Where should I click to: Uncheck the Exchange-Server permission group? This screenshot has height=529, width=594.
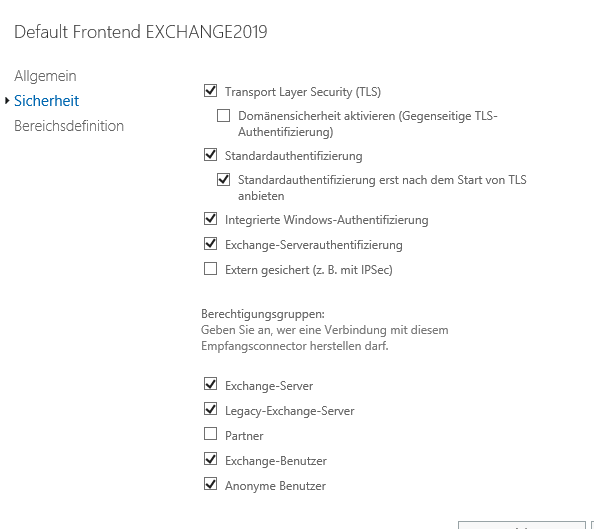[210, 384]
